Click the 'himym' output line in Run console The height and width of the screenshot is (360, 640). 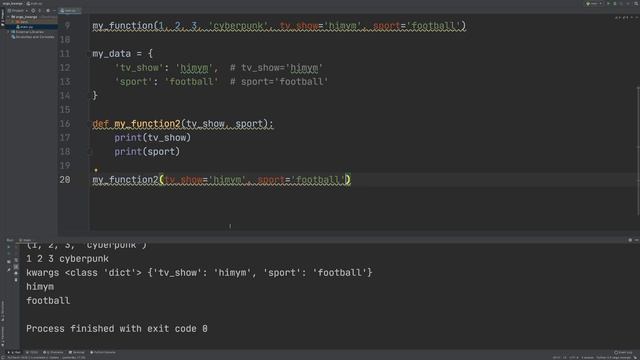[40, 287]
